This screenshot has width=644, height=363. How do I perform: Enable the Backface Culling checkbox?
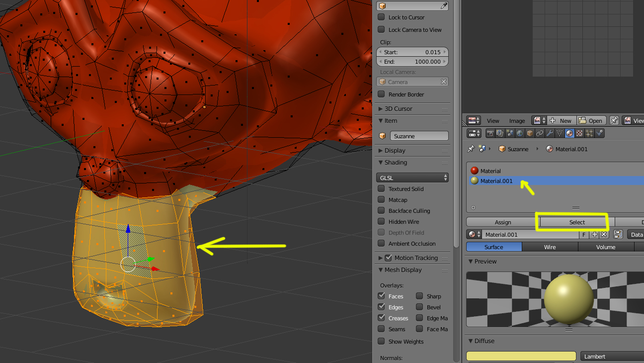(x=381, y=210)
